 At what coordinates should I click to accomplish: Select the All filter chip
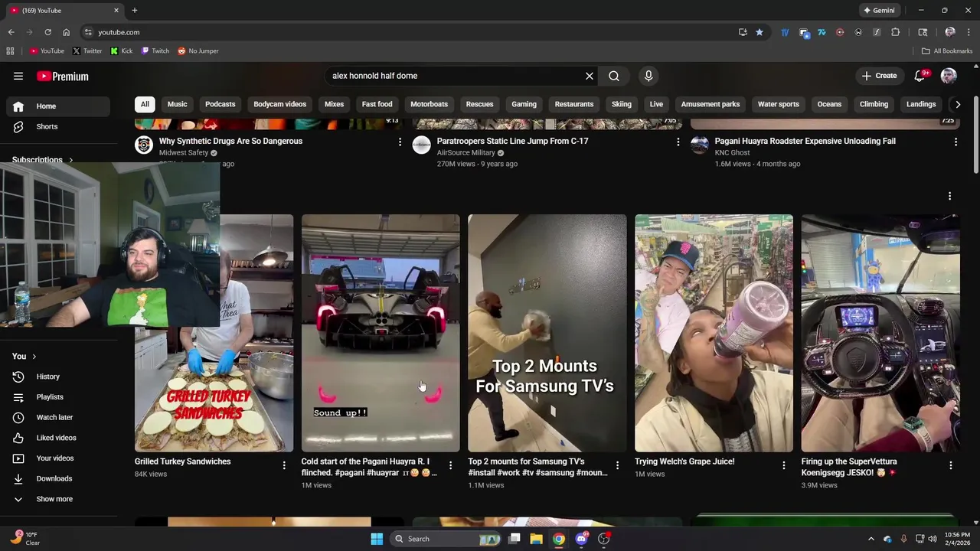coord(145,104)
